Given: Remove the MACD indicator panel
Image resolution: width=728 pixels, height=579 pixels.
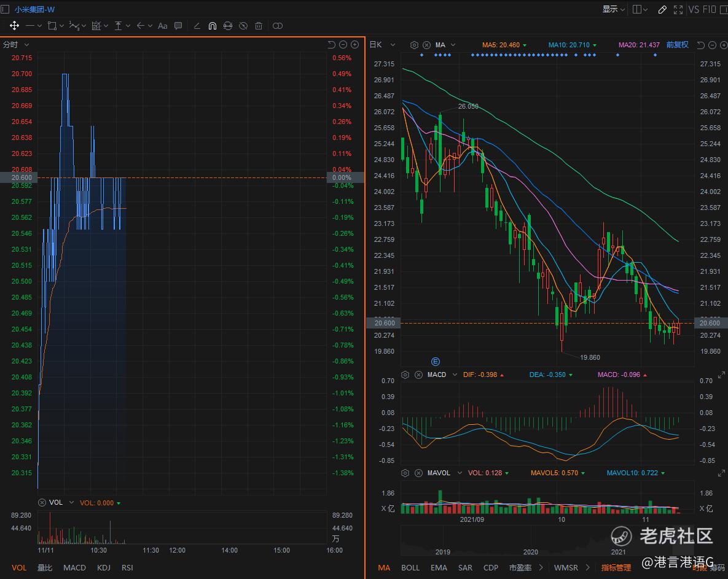Looking at the screenshot, I should [x=418, y=375].
